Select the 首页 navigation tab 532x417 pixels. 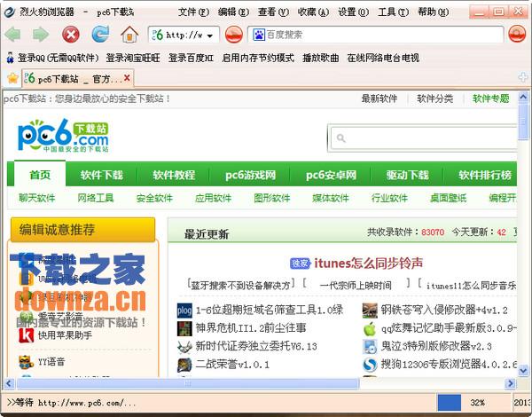pyautogui.click(x=40, y=175)
